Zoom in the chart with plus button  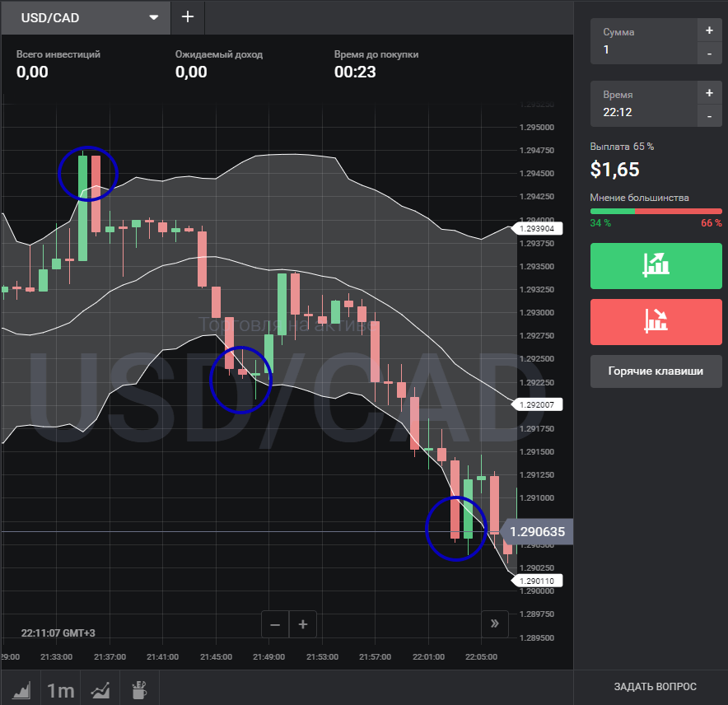(302, 624)
